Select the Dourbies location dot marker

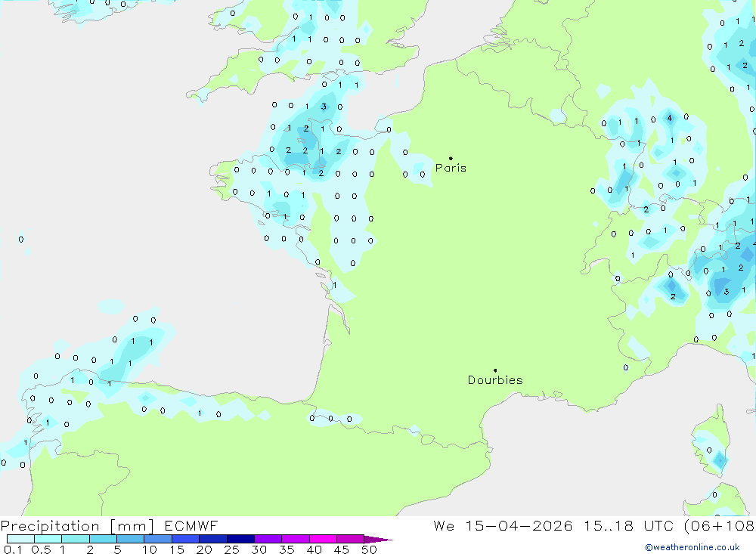[495, 370]
